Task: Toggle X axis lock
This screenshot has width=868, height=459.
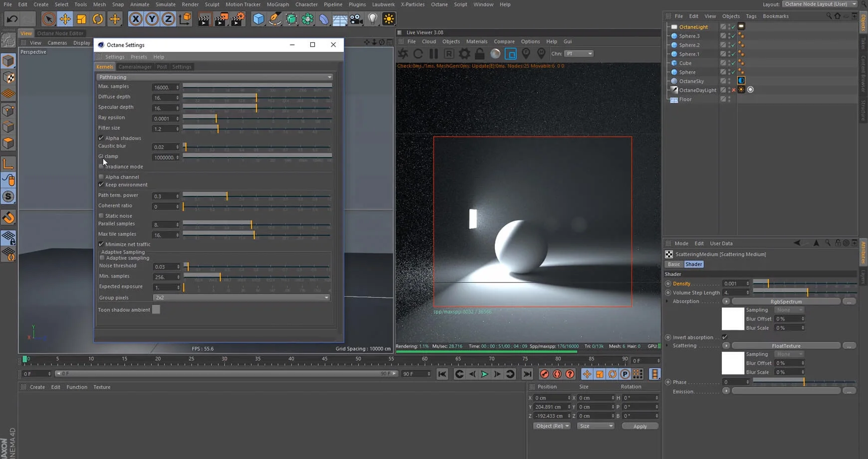Action: click(135, 19)
